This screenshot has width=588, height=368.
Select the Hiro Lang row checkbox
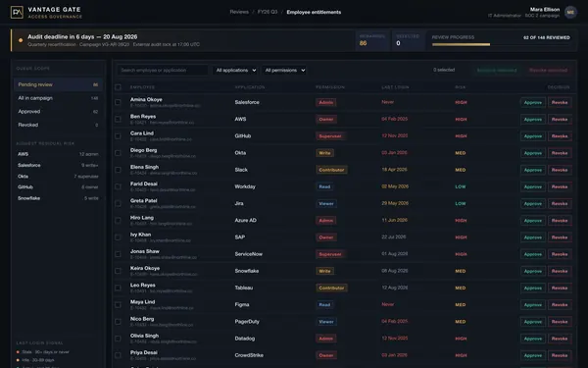[118, 221]
